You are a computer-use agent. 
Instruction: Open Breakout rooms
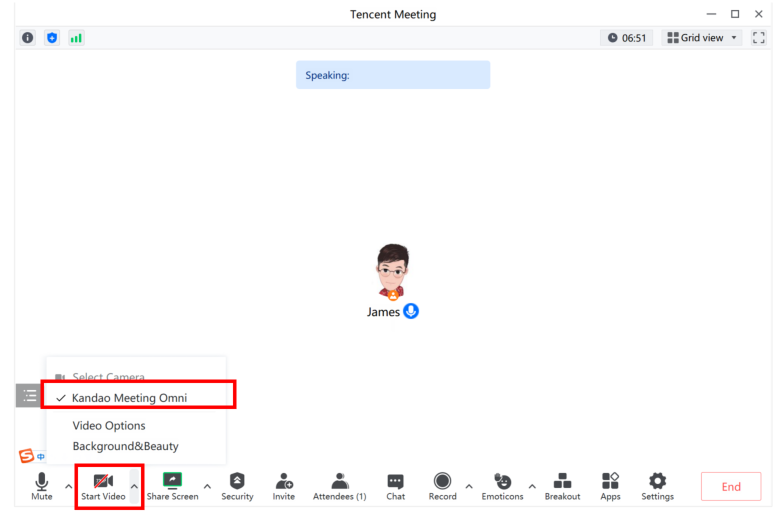(562, 486)
